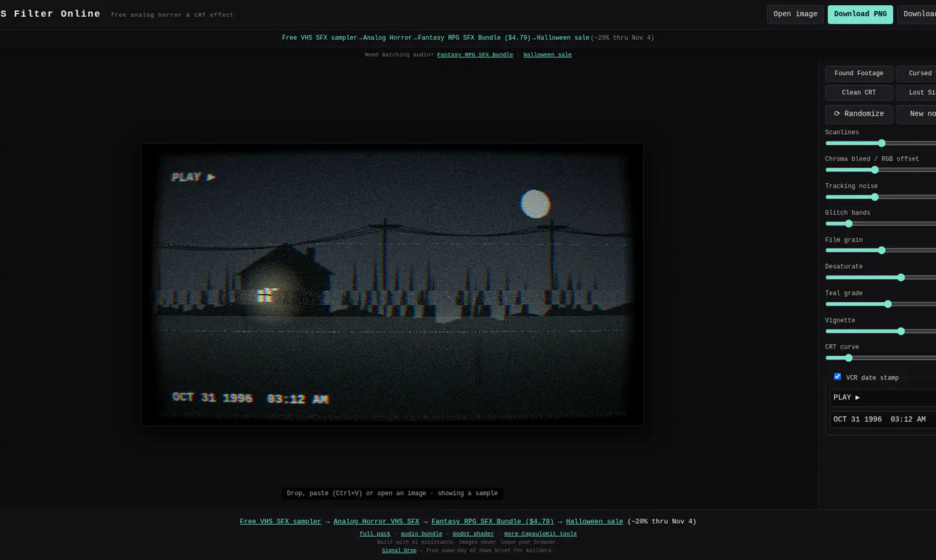
Task: Adjust the Chroma bleed / RGB offset slider
Action: [881, 169]
